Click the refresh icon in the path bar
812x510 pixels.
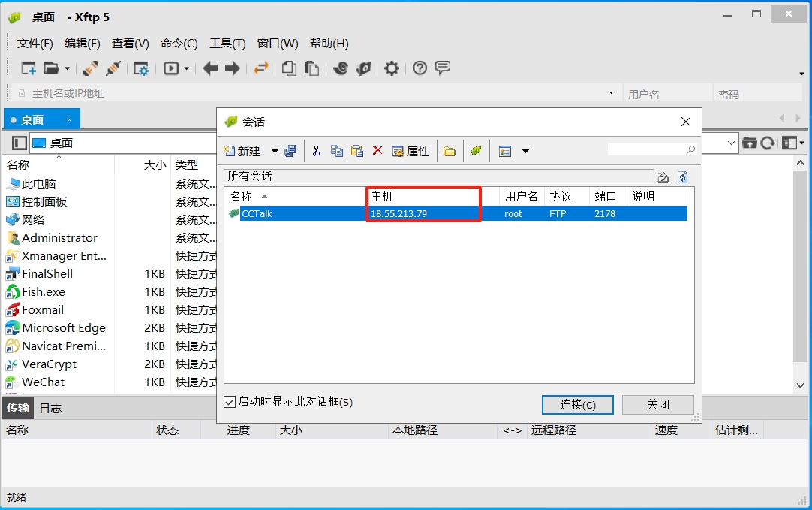click(768, 143)
